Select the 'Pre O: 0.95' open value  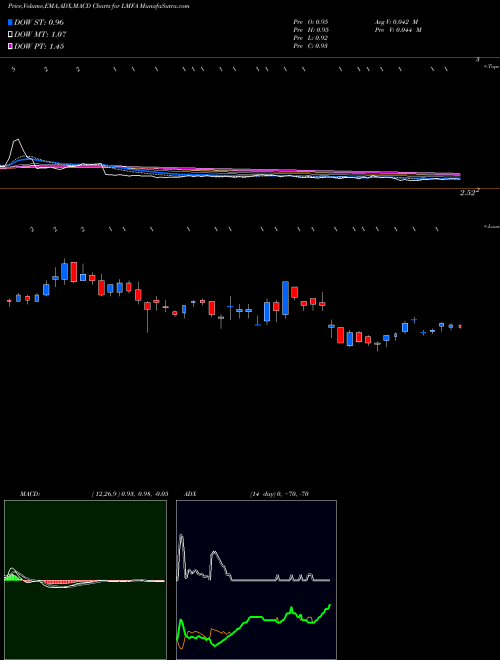pyautogui.click(x=311, y=22)
